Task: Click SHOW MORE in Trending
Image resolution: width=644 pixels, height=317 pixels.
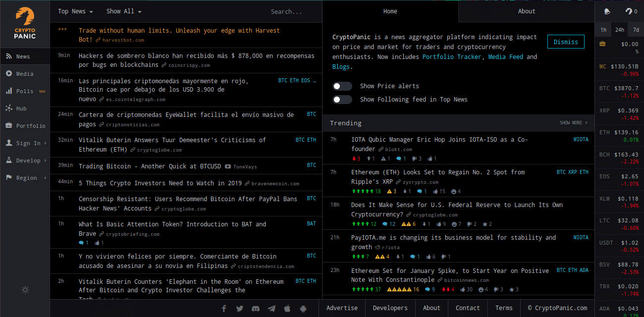Action: coord(574,123)
